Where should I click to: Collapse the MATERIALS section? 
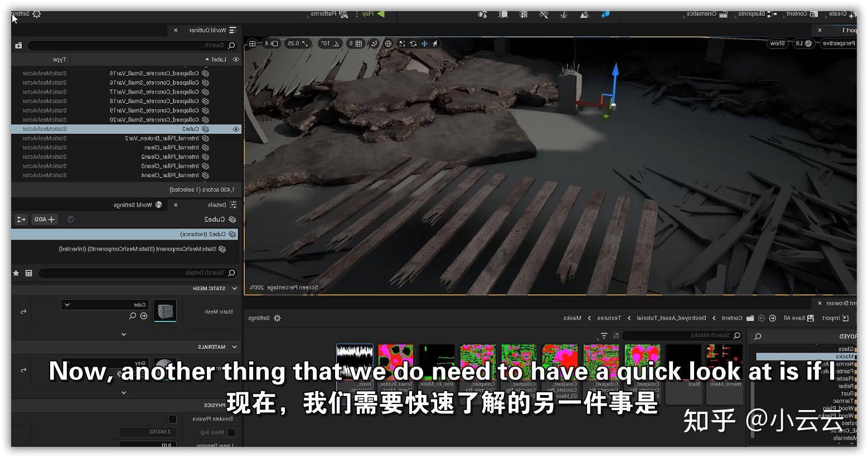tap(235, 347)
